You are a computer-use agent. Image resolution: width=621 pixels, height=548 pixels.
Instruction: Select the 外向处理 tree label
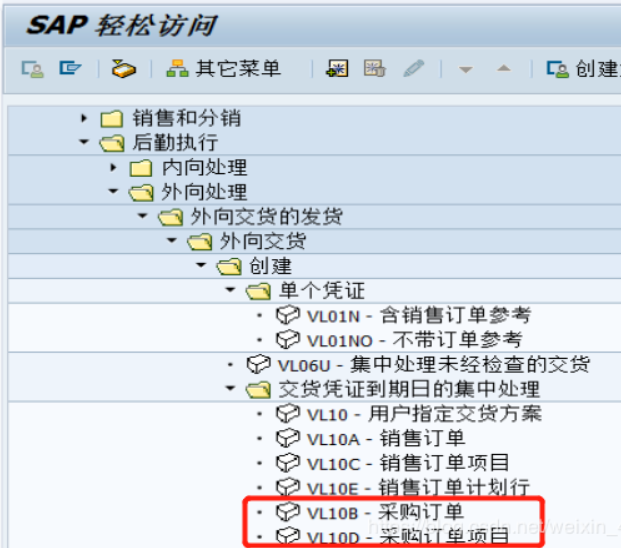204,192
